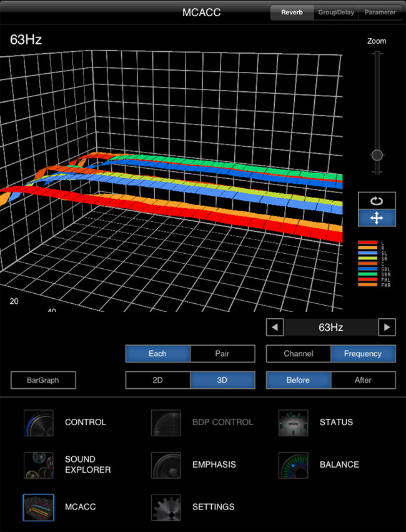Image resolution: width=406 pixels, height=532 pixels.
Task: Launch Sound Explorer icon
Action: pyautogui.click(x=39, y=465)
